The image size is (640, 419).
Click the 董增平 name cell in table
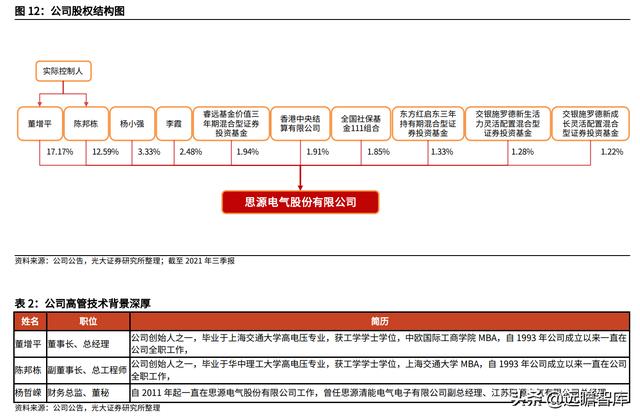click(x=30, y=344)
